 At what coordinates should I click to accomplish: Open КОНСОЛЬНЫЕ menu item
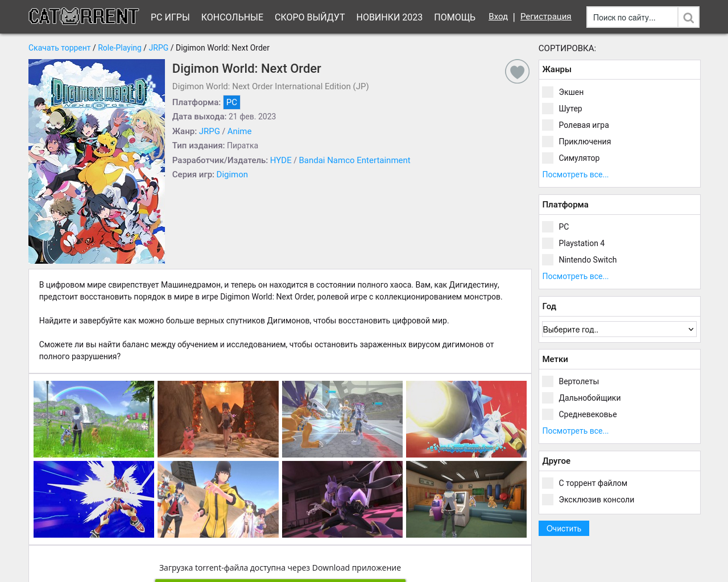coord(232,17)
